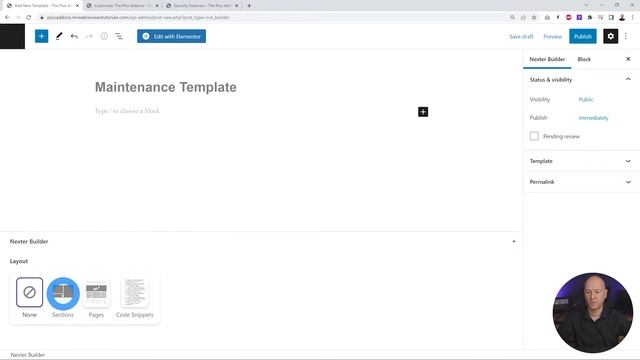Screen dimensions: 640x360
Task: Open Preview of the template
Action: (x=553, y=36)
